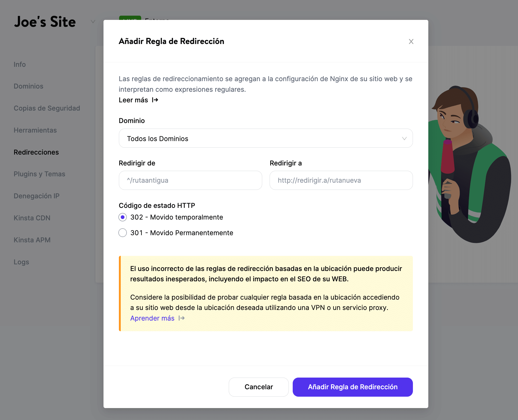This screenshot has width=518, height=420.
Task: Click Añadir Regla de Redirección submit button
Action: 352,387
